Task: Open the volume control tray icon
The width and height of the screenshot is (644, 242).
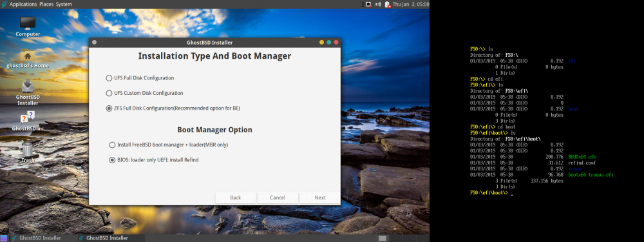Action: (378, 4)
